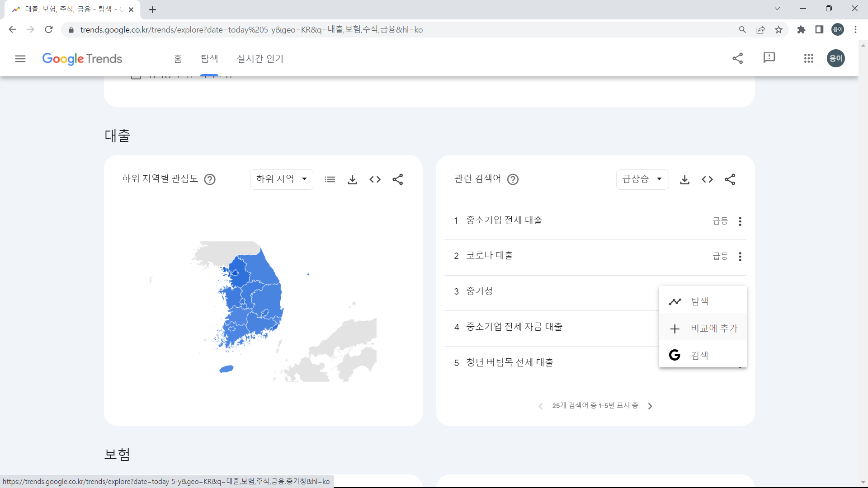Show next page of related queries
This screenshot has height=488, width=868.
[651, 406]
